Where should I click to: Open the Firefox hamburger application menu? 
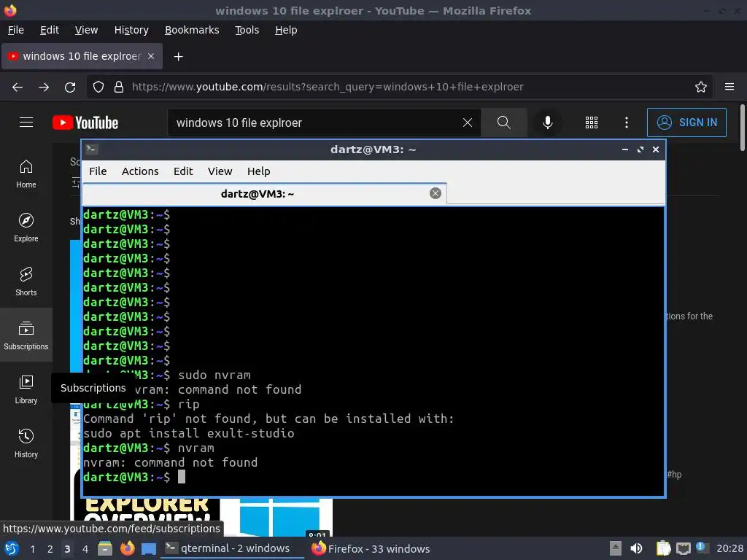coord(729,87)
